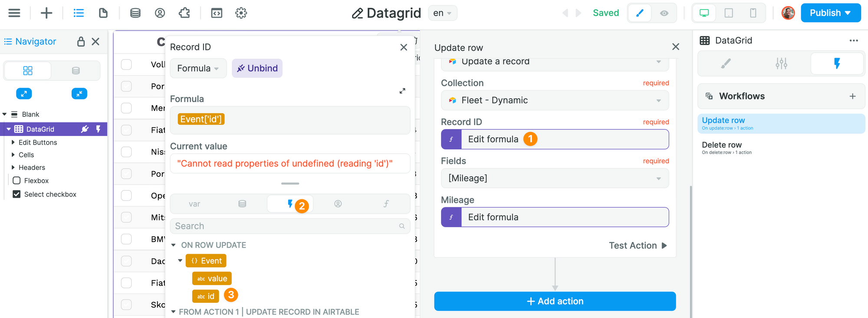Viewport: 868px width, 318px height.
Task: Switch to edit mode pencil
Action: [639, 13]
